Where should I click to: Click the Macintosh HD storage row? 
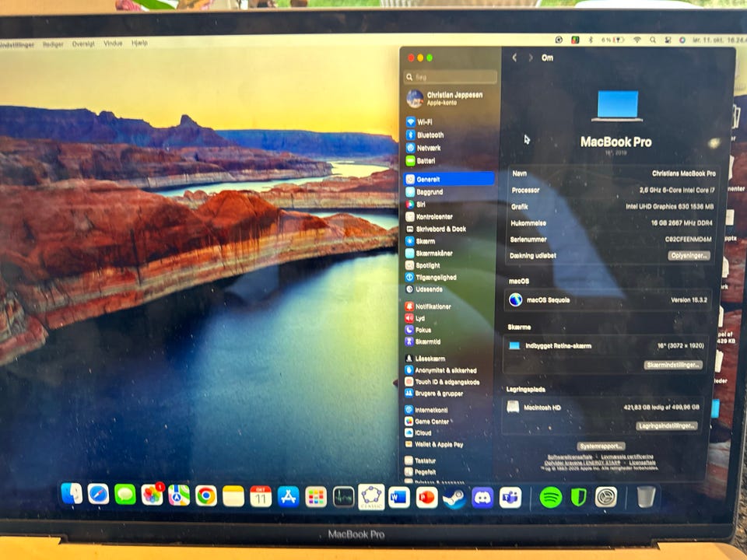[x=603, y=407]
